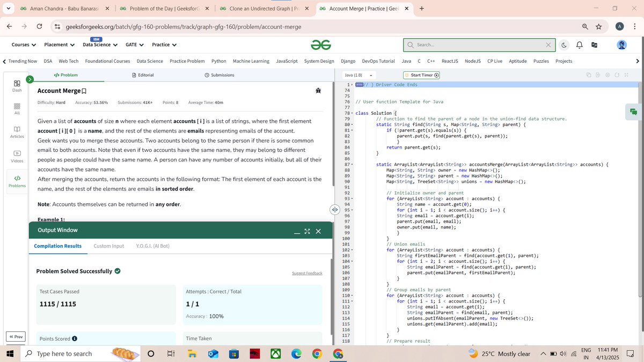Image resolution: width=644 pixels, height=362 pixels.
Task: Bookmark this page with the star icon
Action: pos(598,27)
